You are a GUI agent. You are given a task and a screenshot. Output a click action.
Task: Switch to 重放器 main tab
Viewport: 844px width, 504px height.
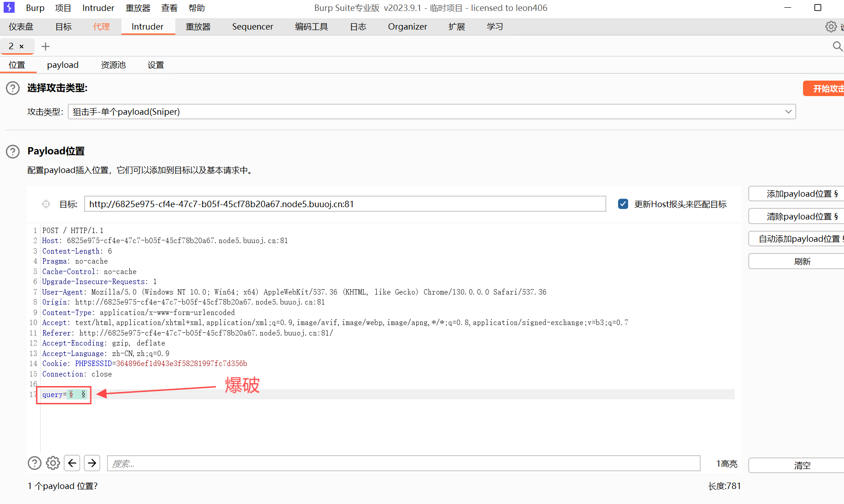[x=198, y=26]
